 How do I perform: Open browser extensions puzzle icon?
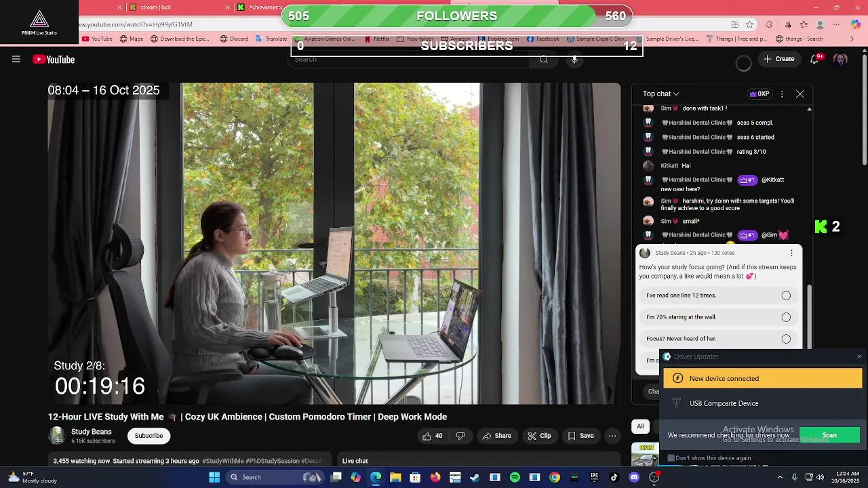[x=769, y=24]
